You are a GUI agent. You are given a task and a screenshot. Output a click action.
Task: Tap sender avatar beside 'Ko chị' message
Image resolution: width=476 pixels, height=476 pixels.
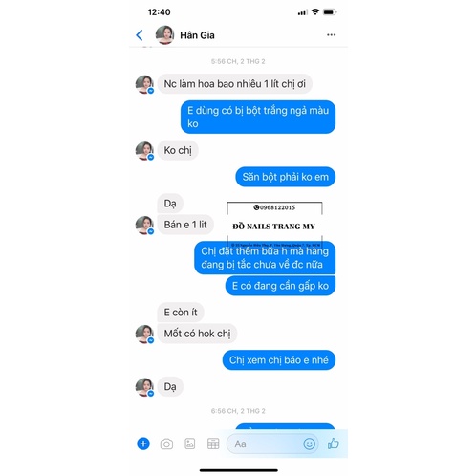coord(144,150)
